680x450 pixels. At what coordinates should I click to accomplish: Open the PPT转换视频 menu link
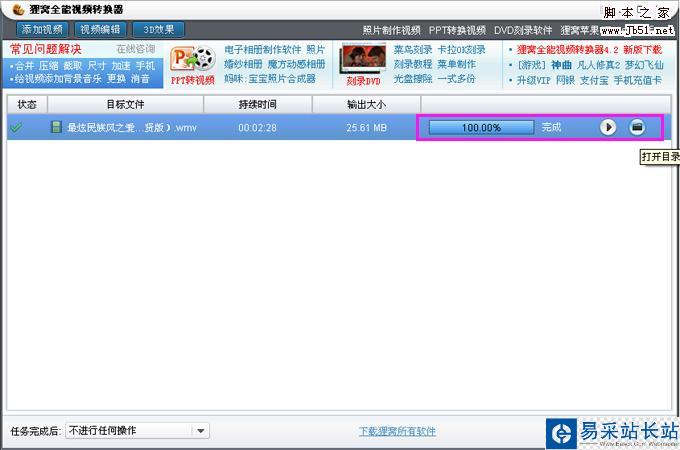coord(457,30)
